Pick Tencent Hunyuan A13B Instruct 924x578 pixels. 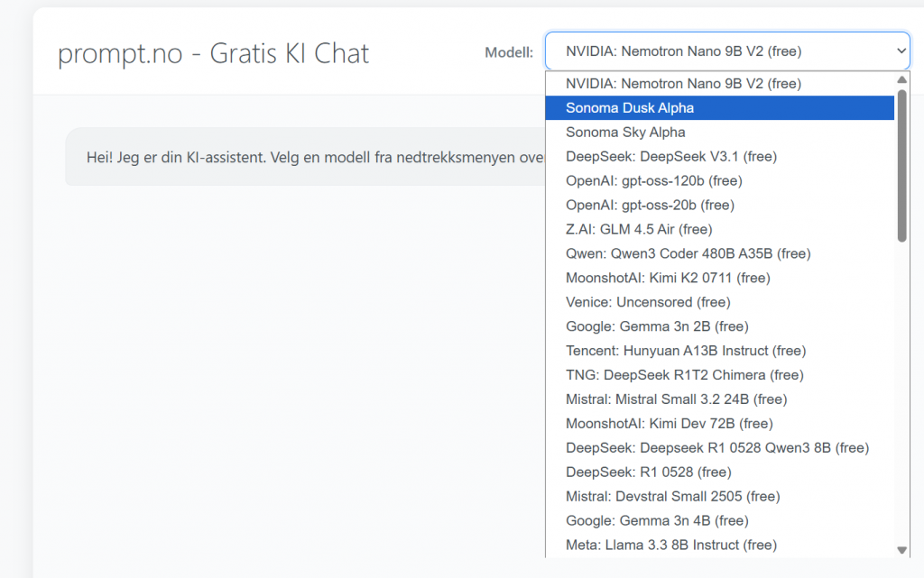(686, 352)
